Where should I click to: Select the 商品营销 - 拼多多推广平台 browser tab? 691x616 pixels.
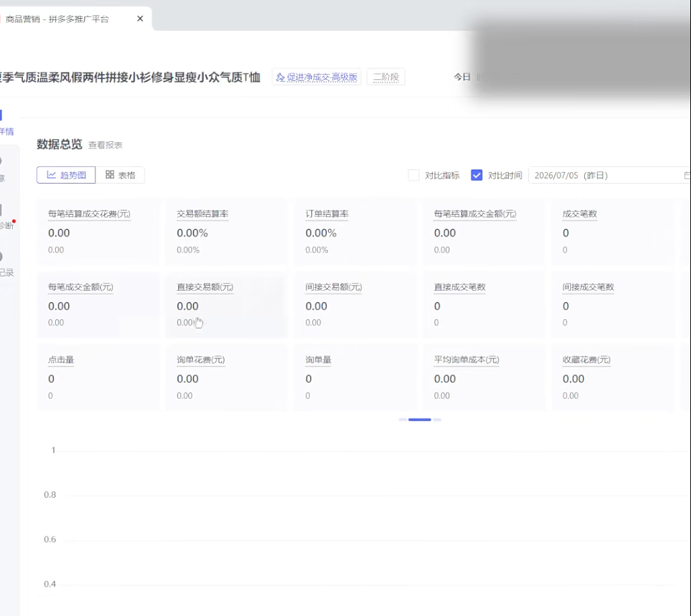pos(75,19)
